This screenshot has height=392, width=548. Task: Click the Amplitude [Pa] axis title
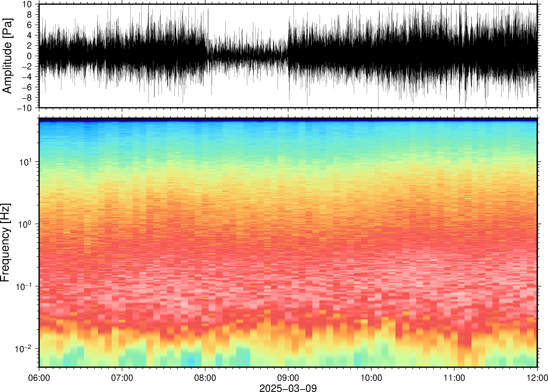7,56
